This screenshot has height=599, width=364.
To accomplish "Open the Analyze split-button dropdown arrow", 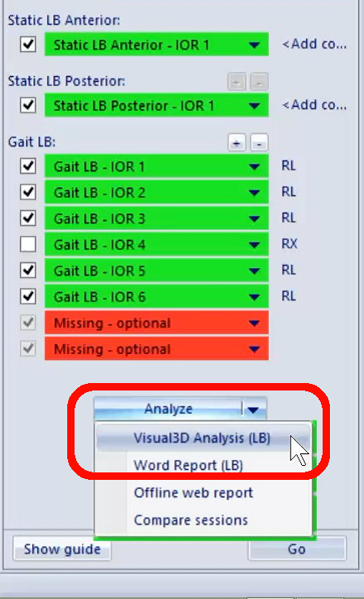I will pyautogui.click(x=253, y=410).
